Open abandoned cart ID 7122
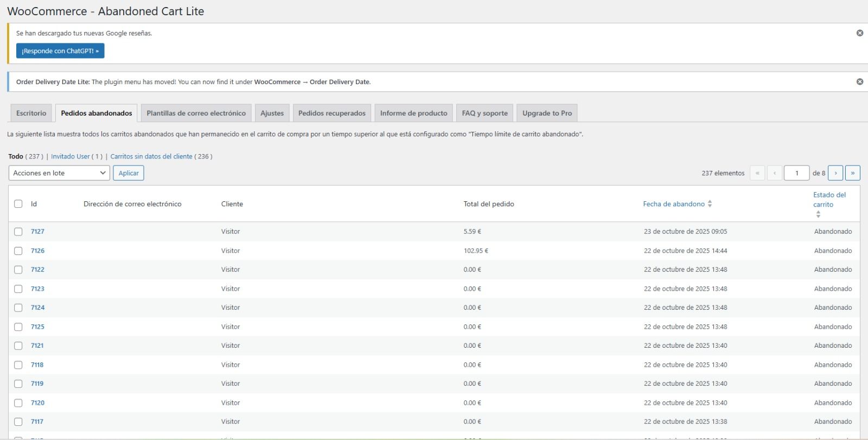The image size is (868, 440). [x=37, y=270]
